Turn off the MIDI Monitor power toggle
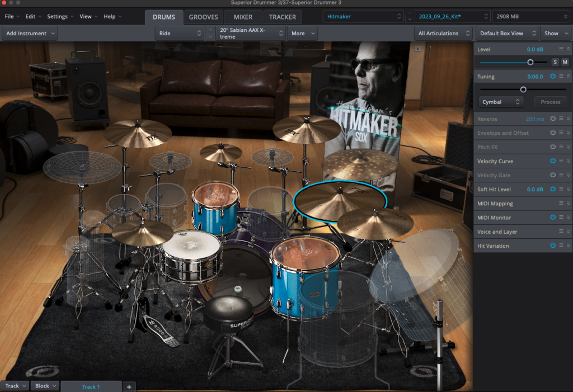573x392 pixels. [x=553, y=218]
